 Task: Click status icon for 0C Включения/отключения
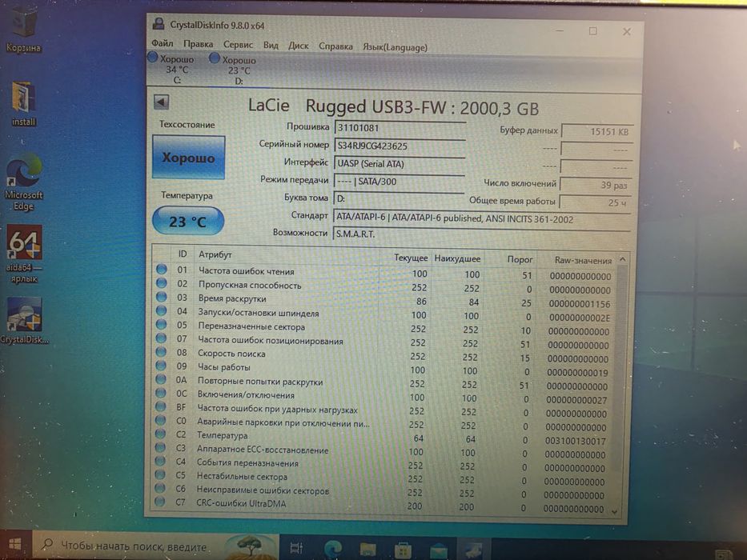coord(161,393)
